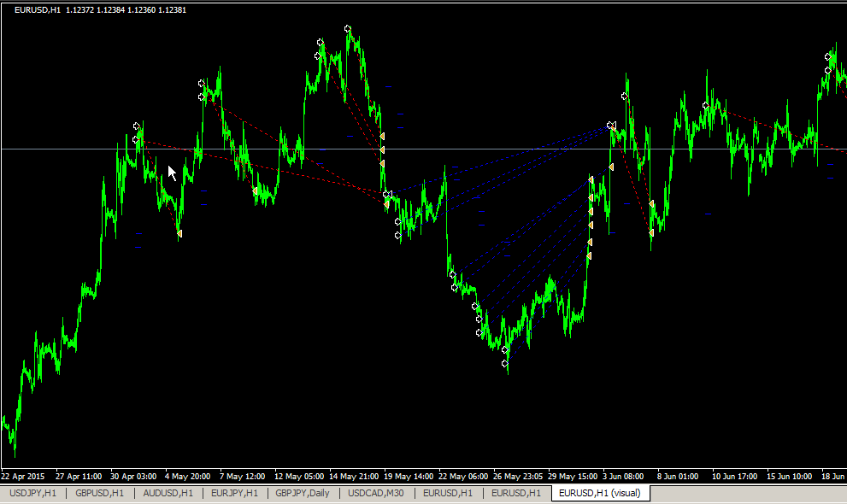Select the GBPJPY,Daily chart tab
Viewport: 847px width, 504px height.
[x=303, y=493]
